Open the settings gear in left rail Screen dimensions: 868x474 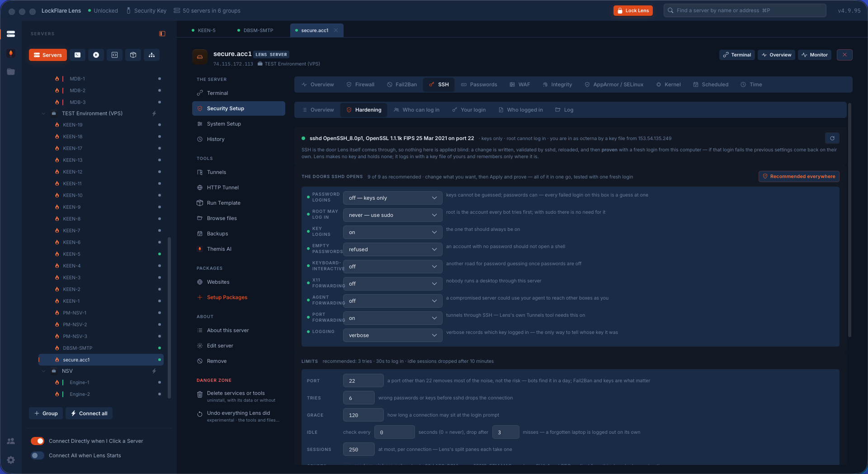11,460
